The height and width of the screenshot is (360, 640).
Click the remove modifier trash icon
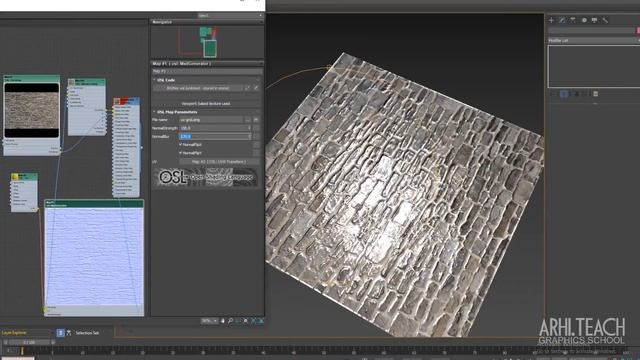click(x=584, y=94)
